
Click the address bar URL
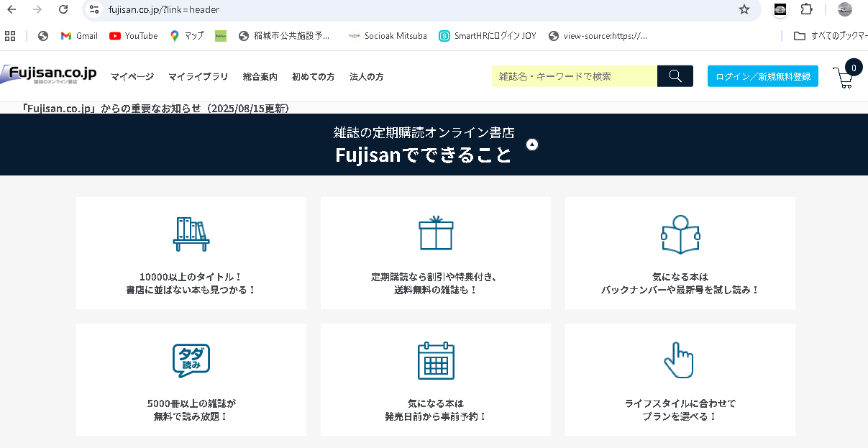(164, 10)
